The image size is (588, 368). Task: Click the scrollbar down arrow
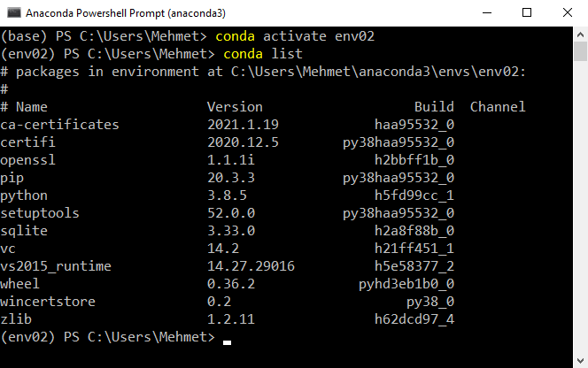coord(581,361)
